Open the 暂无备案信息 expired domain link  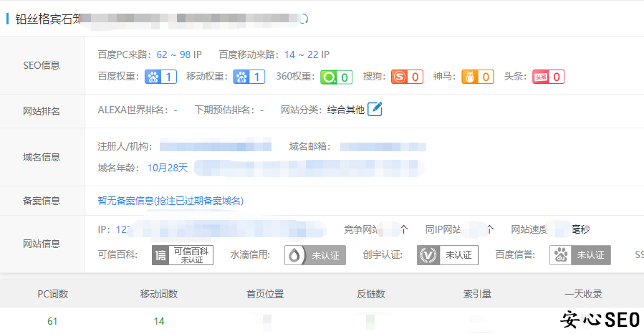(175, 201)
